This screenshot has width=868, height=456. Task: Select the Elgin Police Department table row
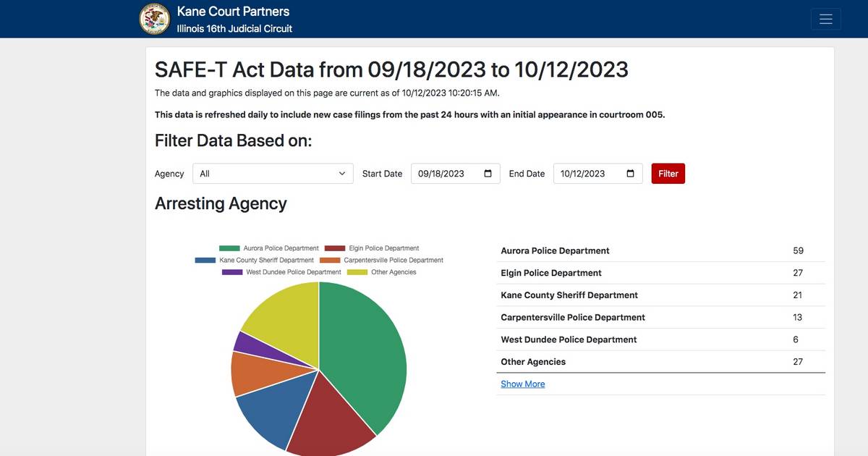(660, 273)
